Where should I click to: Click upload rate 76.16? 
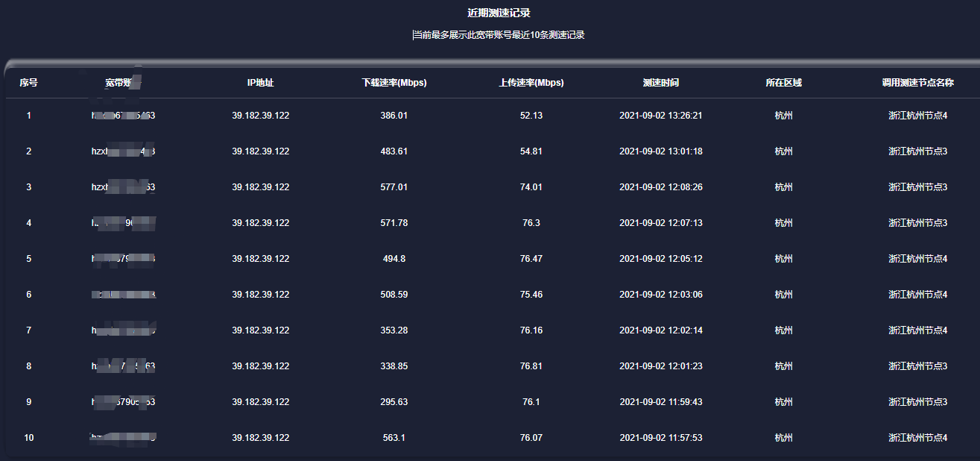(x=531, y=330)
